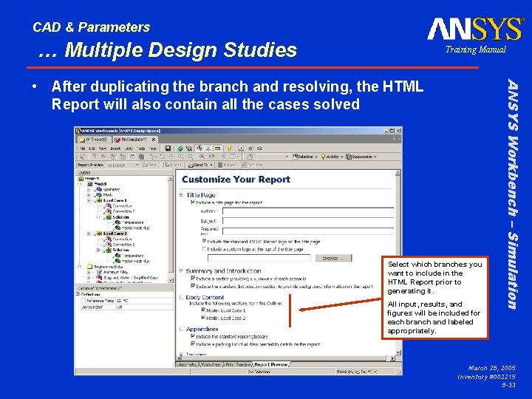Collapse the Appendices section
Image resolution: width=532 pixels, height=399 pixels.
tap(181, 329)
